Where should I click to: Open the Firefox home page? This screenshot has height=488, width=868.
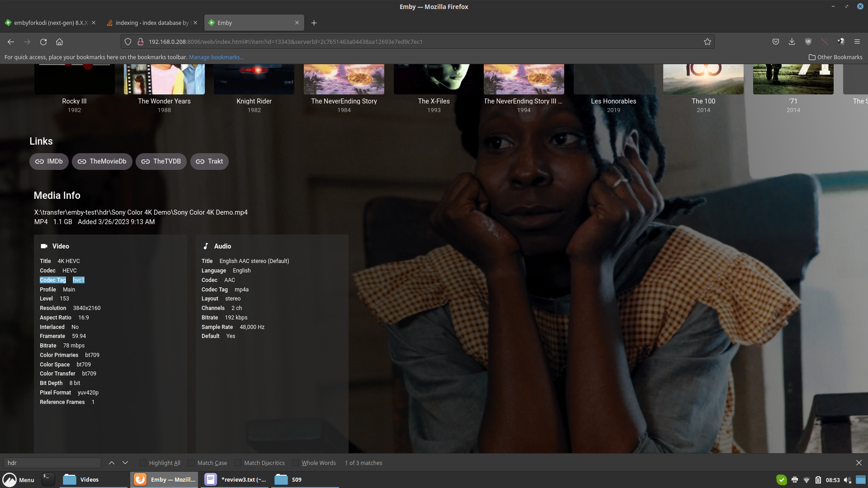(x=59, y=42)
